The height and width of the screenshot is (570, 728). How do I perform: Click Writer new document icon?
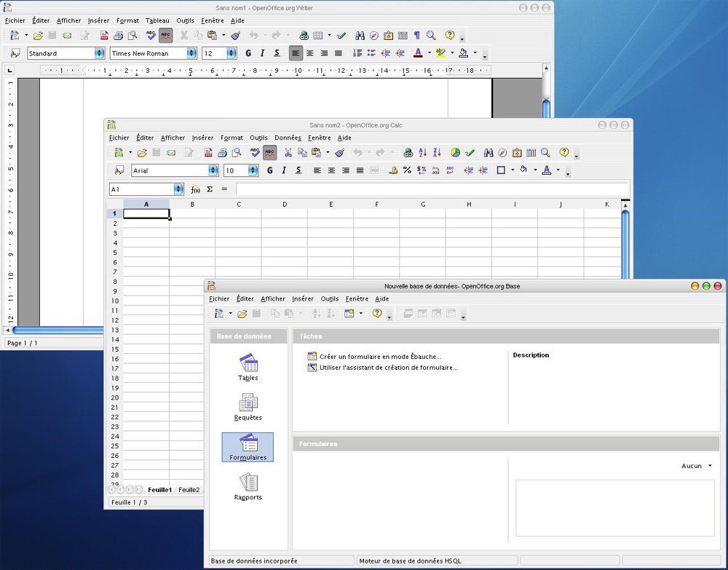(x=15, y=35)
